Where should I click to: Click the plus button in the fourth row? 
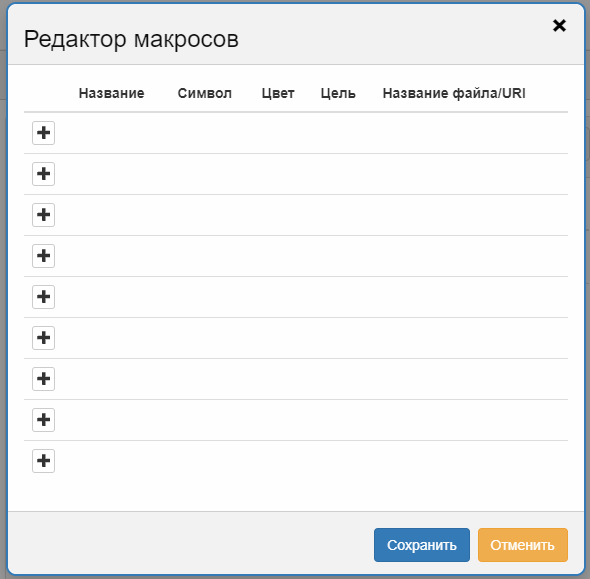(43, 256)
